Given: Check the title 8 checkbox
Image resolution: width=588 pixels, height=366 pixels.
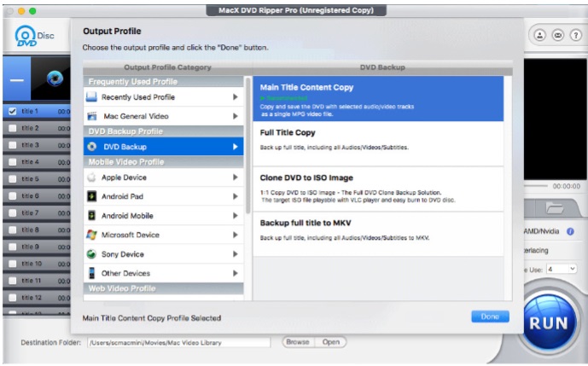Looking at the screenshot, I should point(13,229).
